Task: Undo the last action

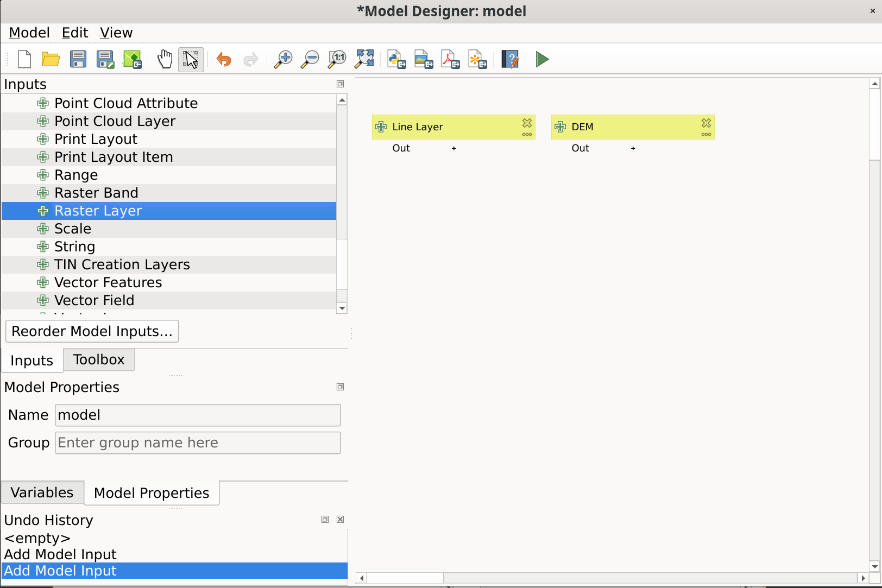Action: (x=224, y=59)
